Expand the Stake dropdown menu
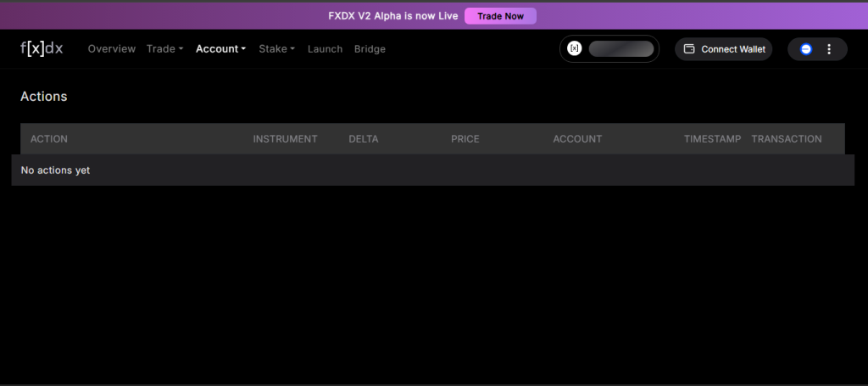 click(276, 49)
